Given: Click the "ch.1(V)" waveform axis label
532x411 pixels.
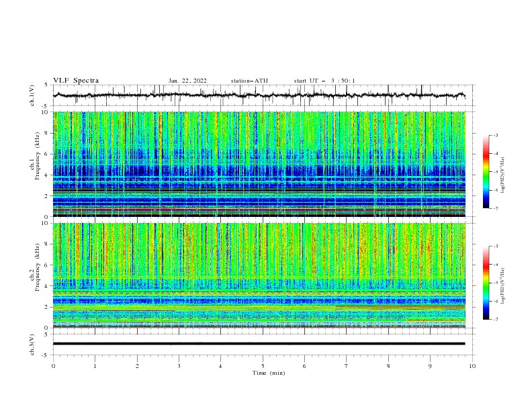Looking at the screenshot, I should coord(32,95).
